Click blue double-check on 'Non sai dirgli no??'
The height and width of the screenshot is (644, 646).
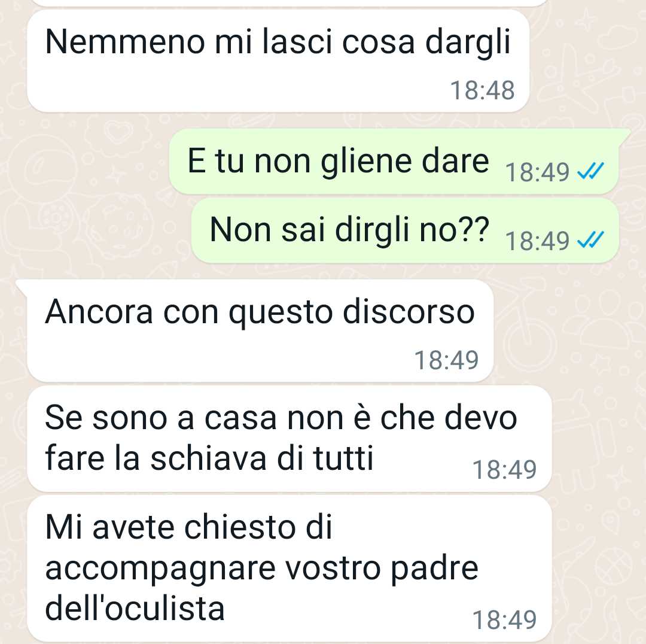click(x=590, y=240)
